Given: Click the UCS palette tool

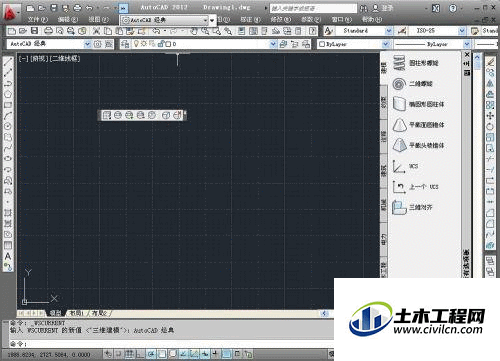Looking at the screenshot, I should [x=405, y=166].
